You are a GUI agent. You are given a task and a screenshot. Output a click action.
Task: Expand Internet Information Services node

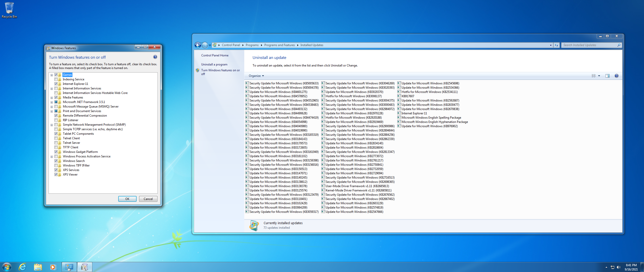[x=52, y=89]
